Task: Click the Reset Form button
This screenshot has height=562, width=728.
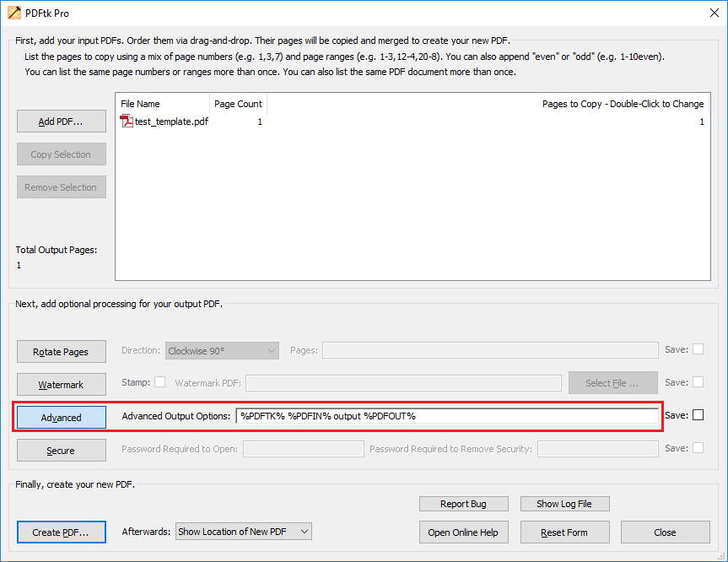Action: 564,532
